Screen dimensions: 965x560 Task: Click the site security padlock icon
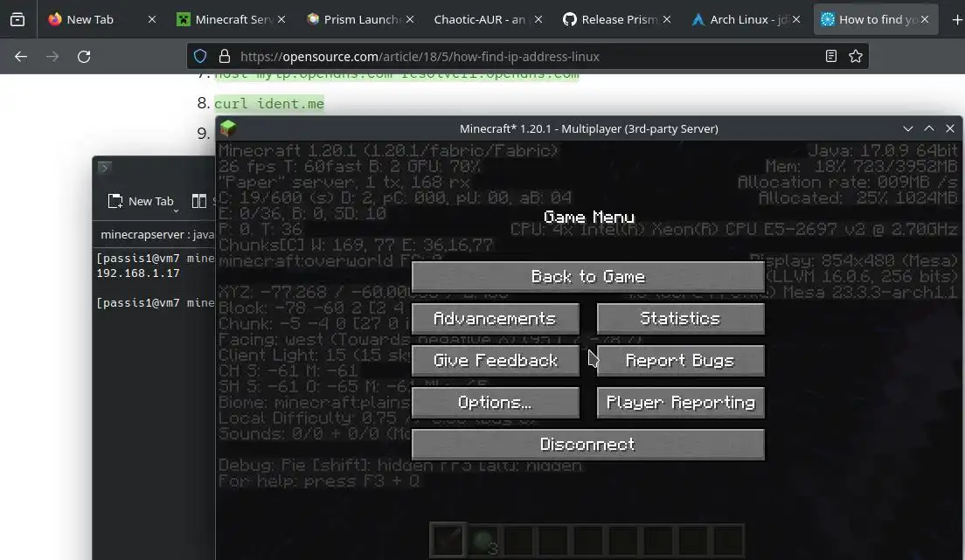coord(225,56)
